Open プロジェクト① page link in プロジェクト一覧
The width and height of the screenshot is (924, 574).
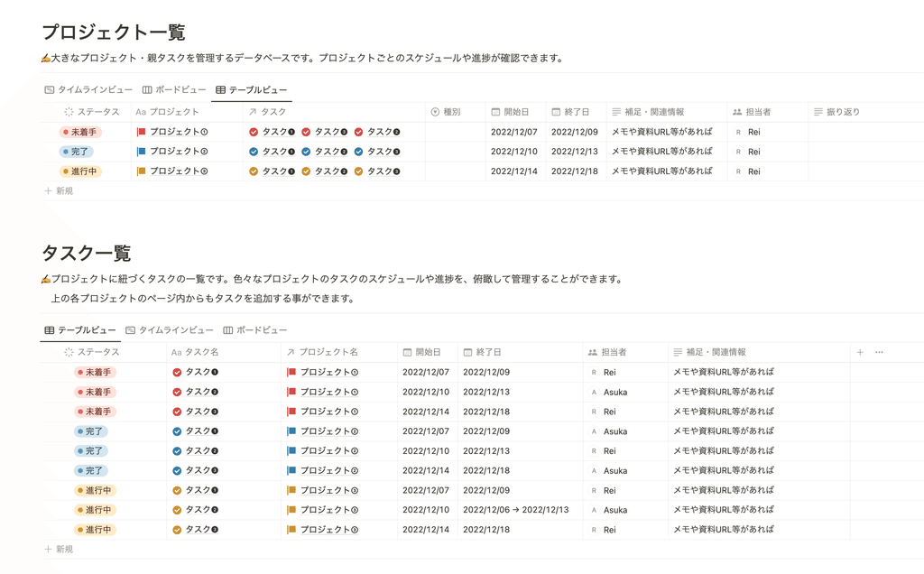179,132
